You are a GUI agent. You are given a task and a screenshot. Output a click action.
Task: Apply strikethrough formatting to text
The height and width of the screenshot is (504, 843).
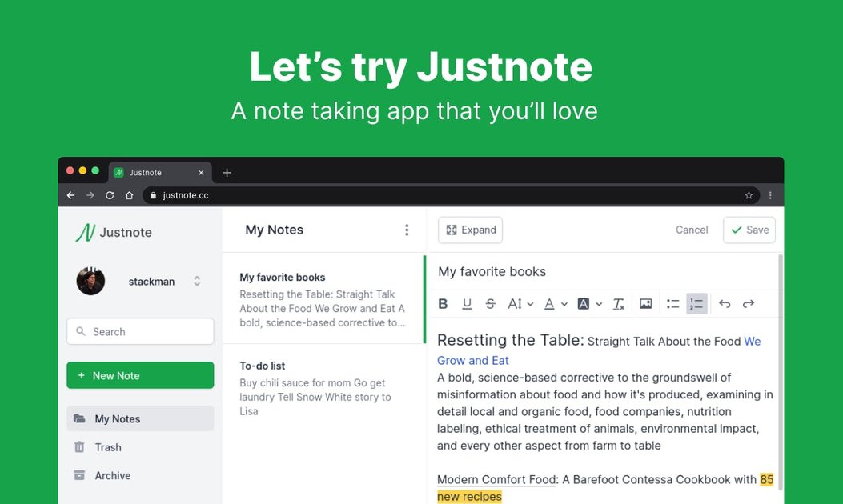(491, 303)
